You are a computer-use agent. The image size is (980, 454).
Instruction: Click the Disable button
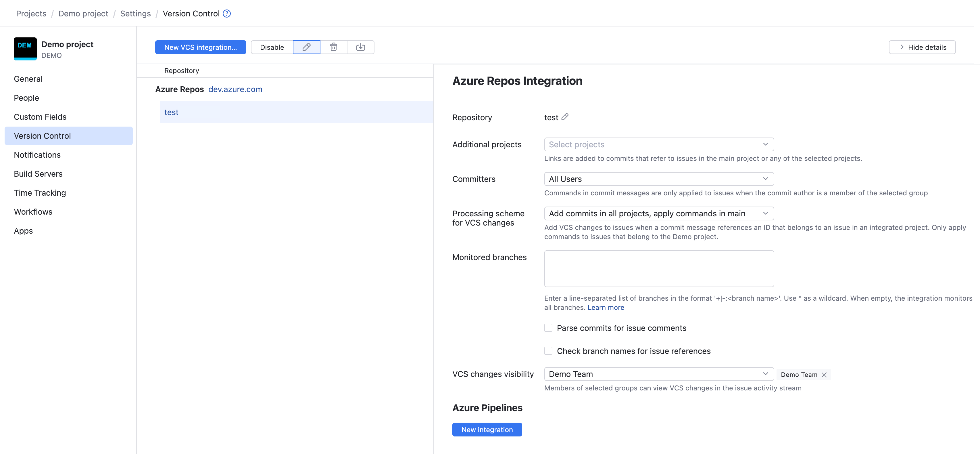[272, 47]
